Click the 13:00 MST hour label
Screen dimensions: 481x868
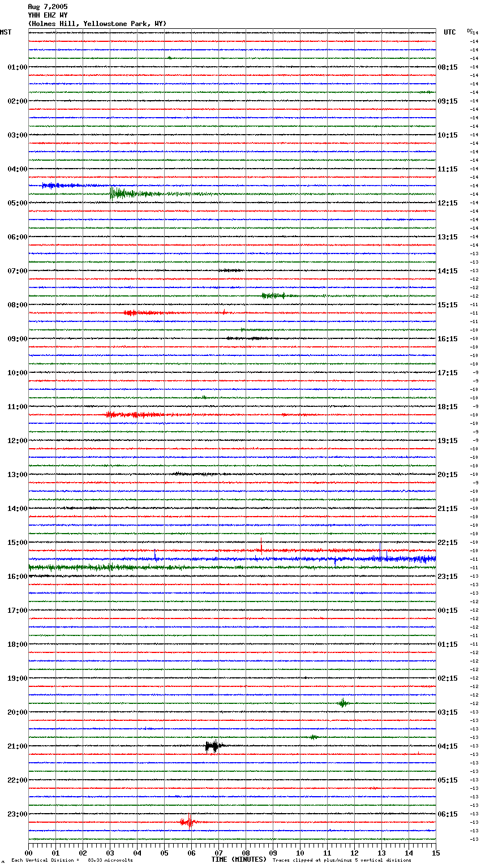click(x=18, y=475)
